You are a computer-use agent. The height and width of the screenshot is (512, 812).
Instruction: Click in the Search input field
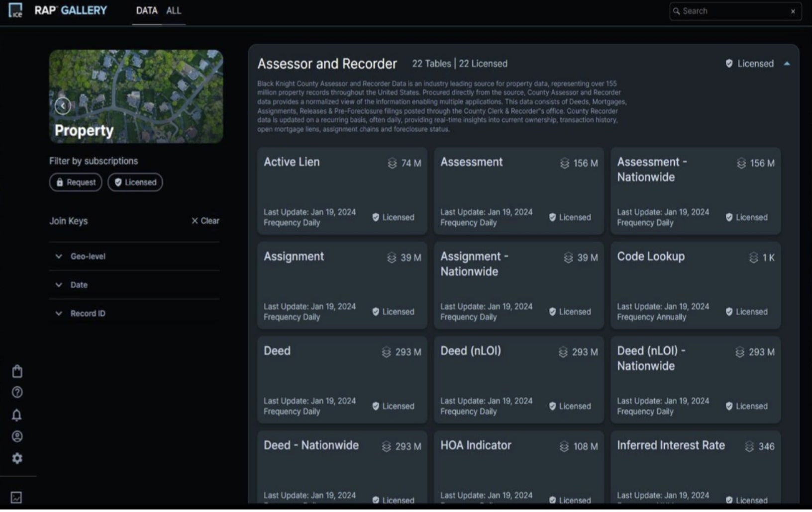click(734, 11)
